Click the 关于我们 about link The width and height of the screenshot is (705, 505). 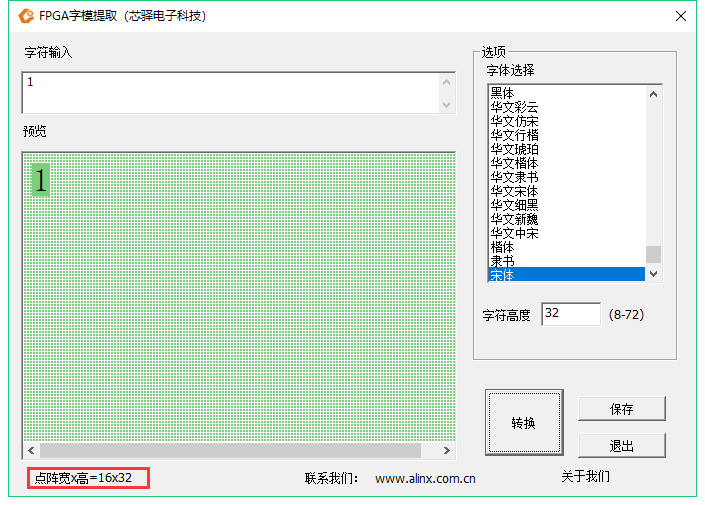coord(585,477)
